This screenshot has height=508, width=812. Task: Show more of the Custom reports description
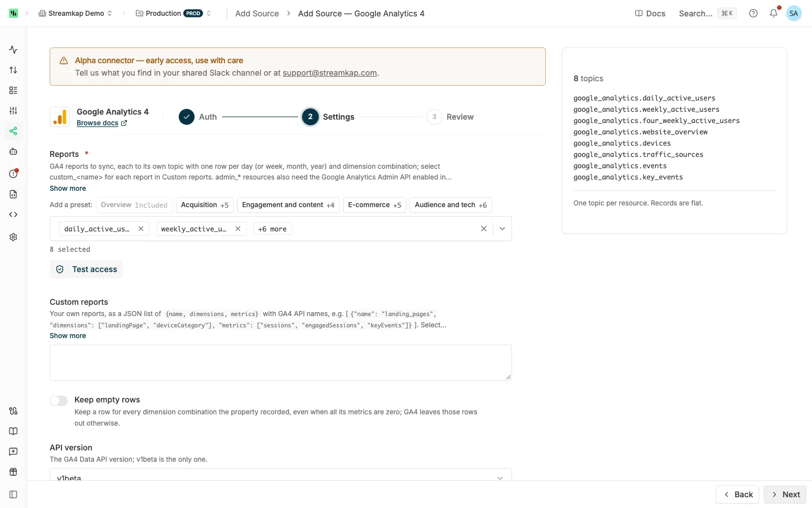68,336
